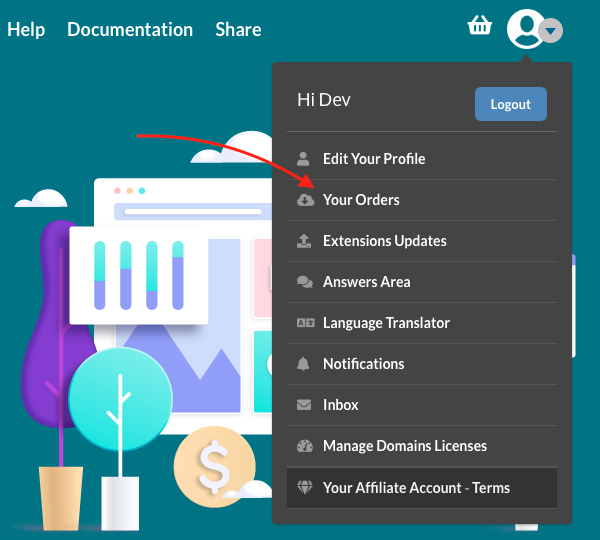Launch Language Translator

pos(386,323)
